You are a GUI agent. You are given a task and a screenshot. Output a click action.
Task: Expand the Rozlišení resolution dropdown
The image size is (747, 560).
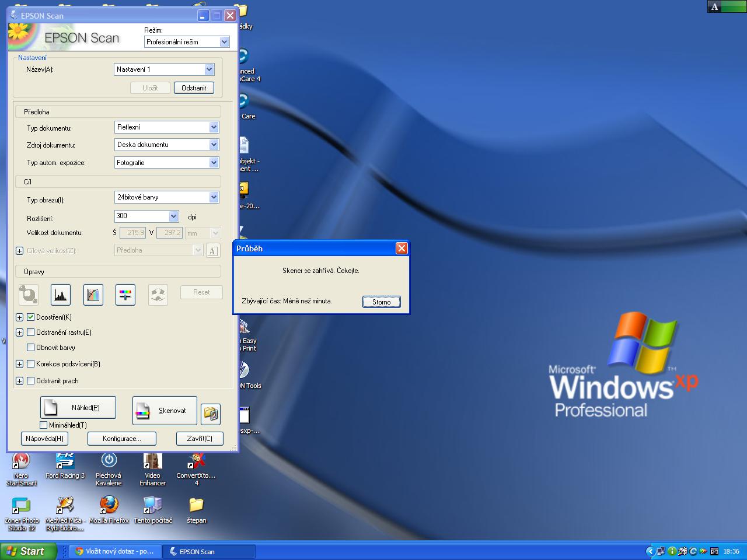click(173, 216)
